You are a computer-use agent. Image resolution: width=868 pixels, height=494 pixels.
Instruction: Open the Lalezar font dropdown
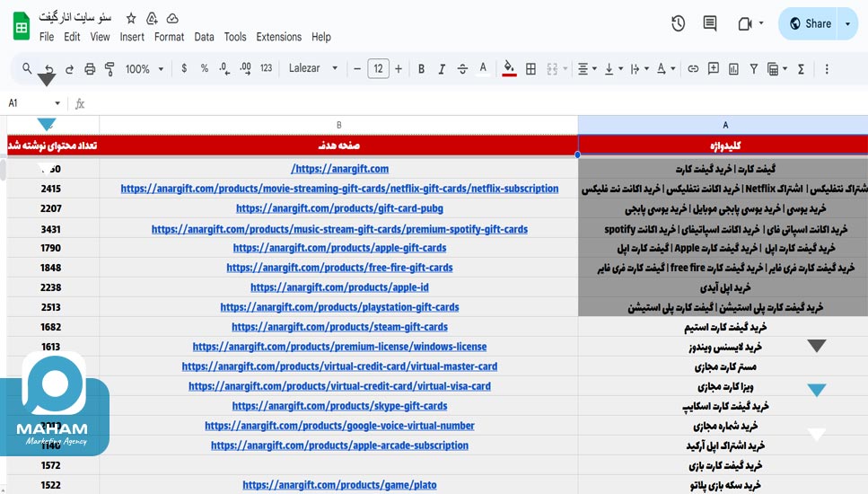pyautogui.click(x=312, y=68)
